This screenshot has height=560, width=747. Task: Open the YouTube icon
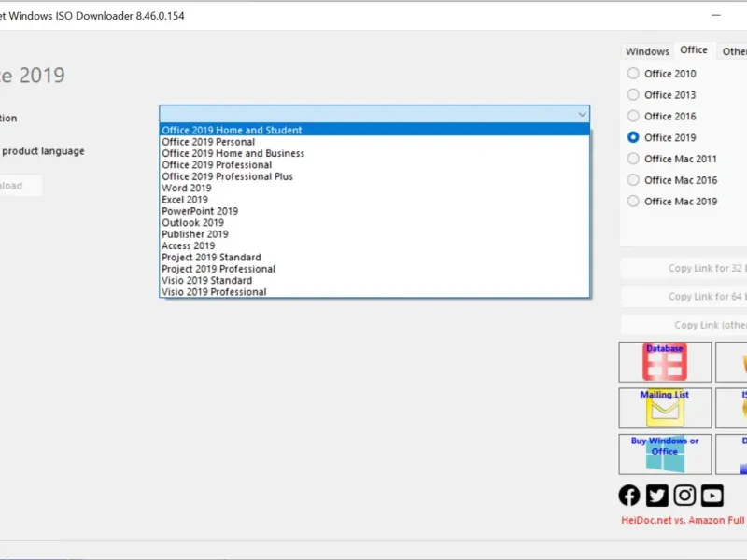pyautogui.click(x=712, y=496)
